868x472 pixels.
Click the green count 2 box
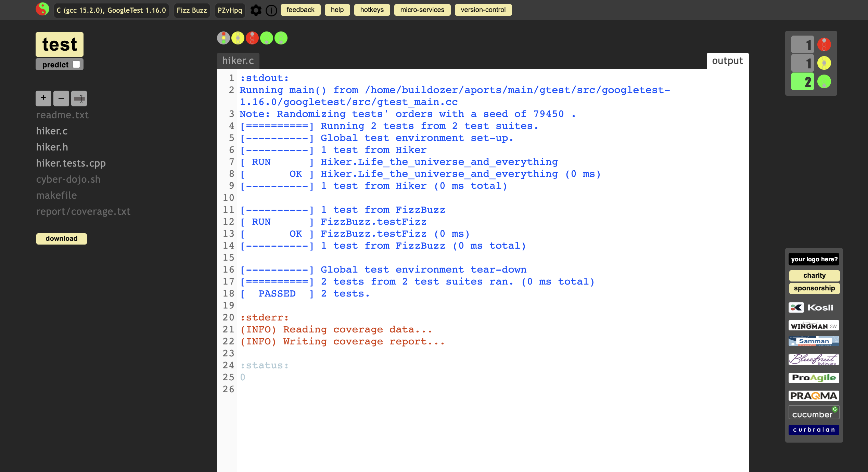pos(802,82)
